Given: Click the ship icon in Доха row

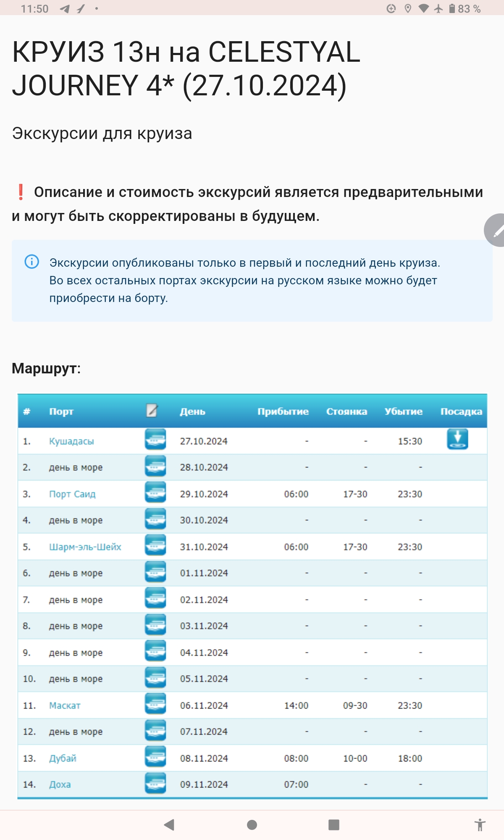Looking at the screenshot, I should click(x=155, y=784).
